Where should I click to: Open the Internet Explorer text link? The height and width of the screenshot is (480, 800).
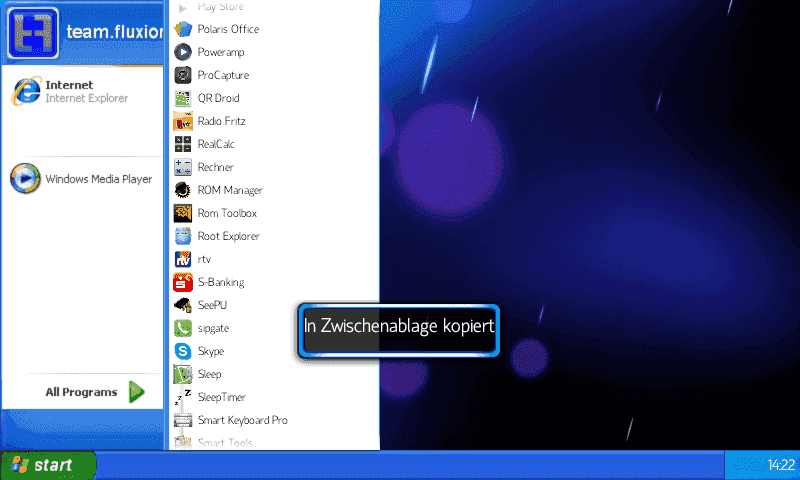pyautogui.click(x=87, y=98)
